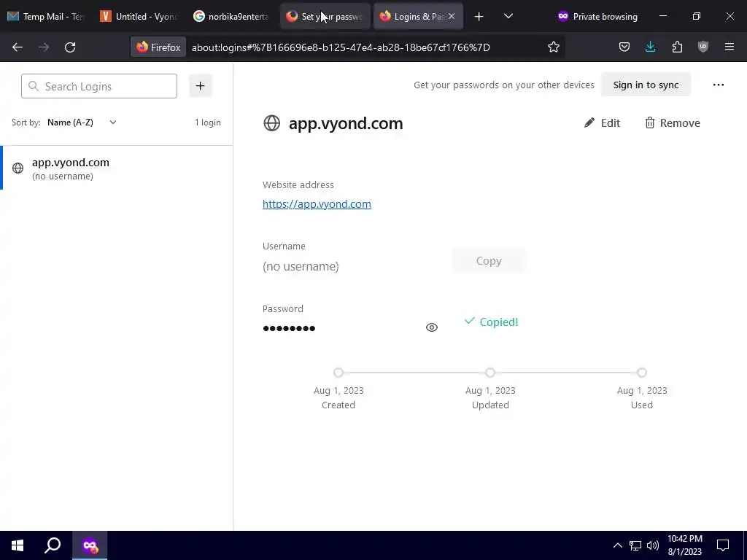Switch to the norbika9enterta Google tab

232,17
